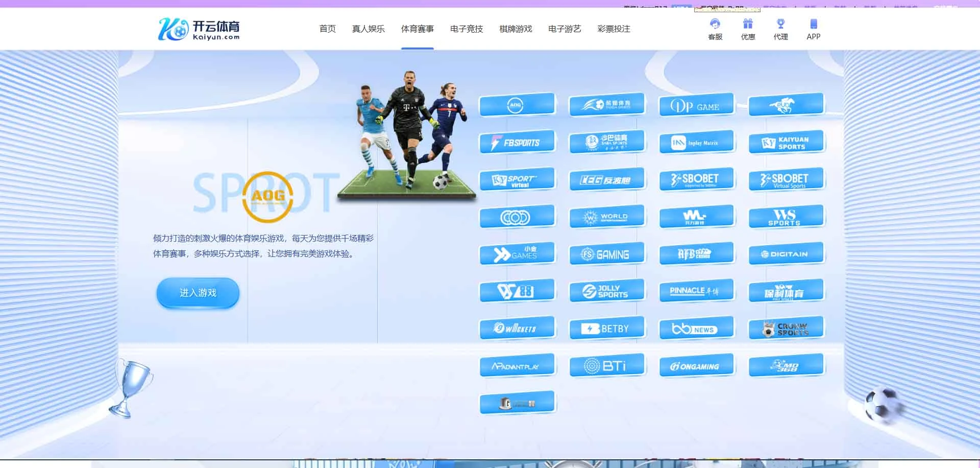Choose the DP Game provider tile
Screen dimensions: 980x468
click(696, 106)
